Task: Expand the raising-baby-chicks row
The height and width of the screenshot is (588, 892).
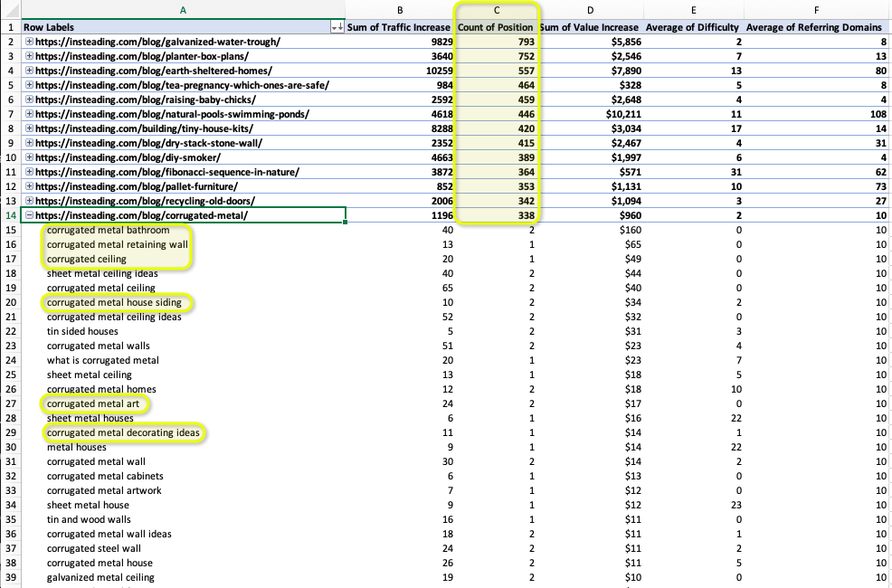Action: point(29,100)
